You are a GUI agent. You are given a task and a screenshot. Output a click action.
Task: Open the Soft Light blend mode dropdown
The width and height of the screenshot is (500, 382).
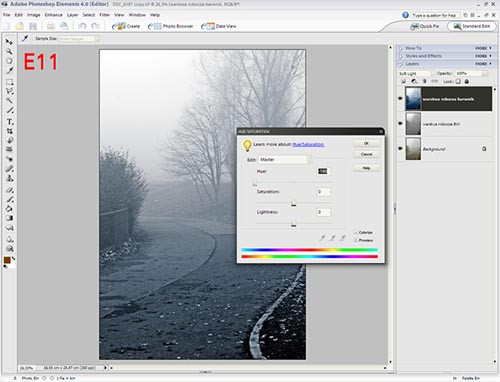tap(416, 73)
